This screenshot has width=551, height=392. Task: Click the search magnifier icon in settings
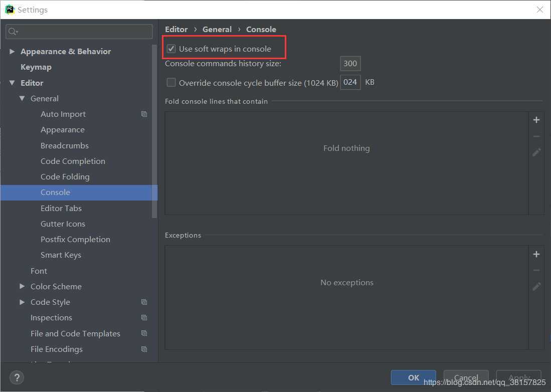point(13,32)
